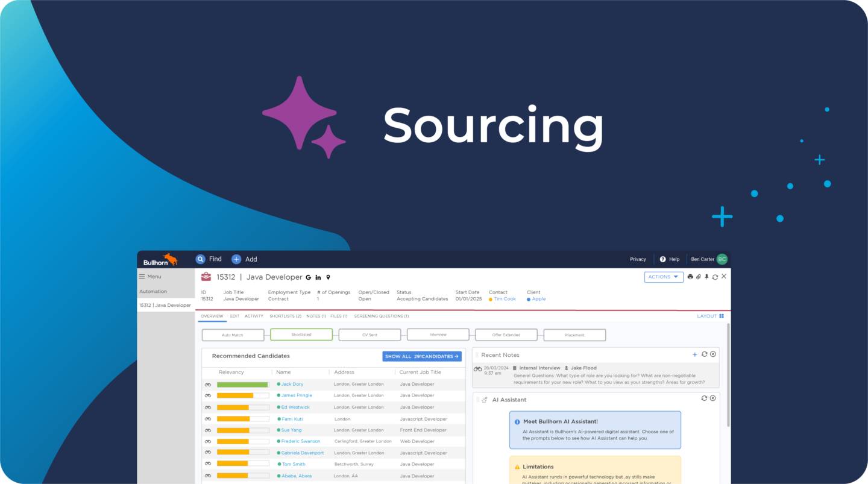
Task: Click the AI Assistant sparkle star icon
Action: tap(485, 400)
